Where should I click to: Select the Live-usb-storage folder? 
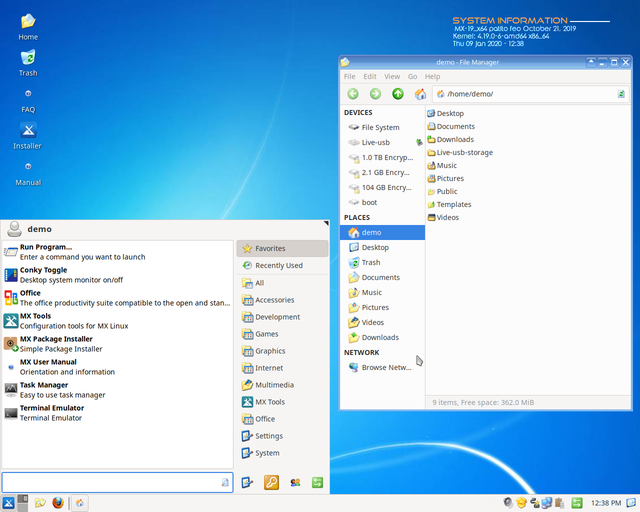[x=460, y=152]
